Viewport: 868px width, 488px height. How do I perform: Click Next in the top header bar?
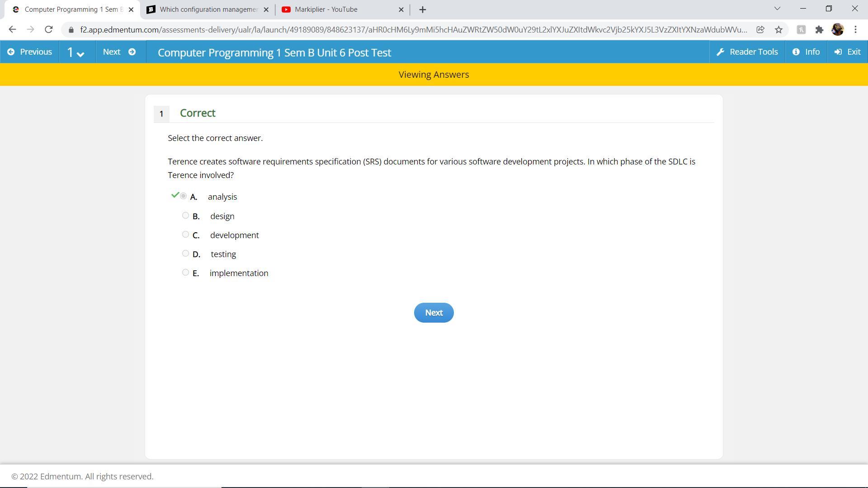(x=119, y=52)
